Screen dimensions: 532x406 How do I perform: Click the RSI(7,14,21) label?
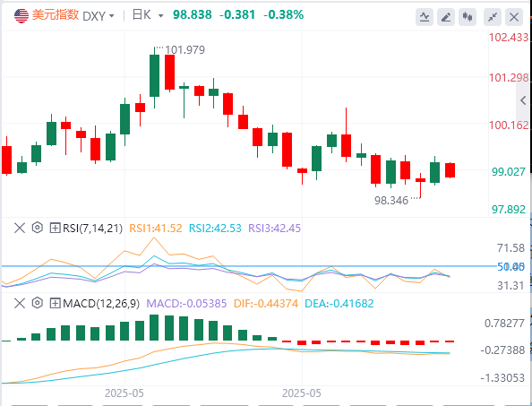pyautogui.click(x=92, y=229)
